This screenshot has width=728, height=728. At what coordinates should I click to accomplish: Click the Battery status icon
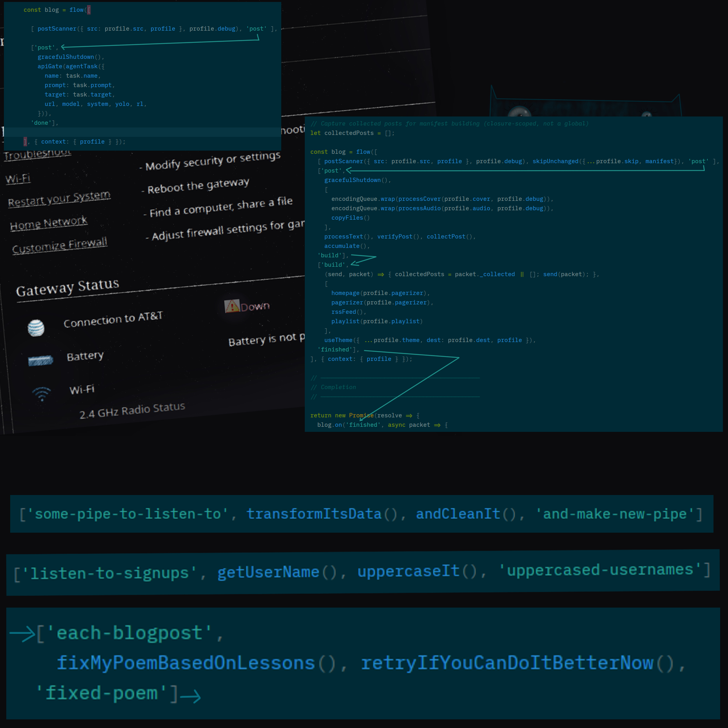pyautogui.click(x=40, y=360)
